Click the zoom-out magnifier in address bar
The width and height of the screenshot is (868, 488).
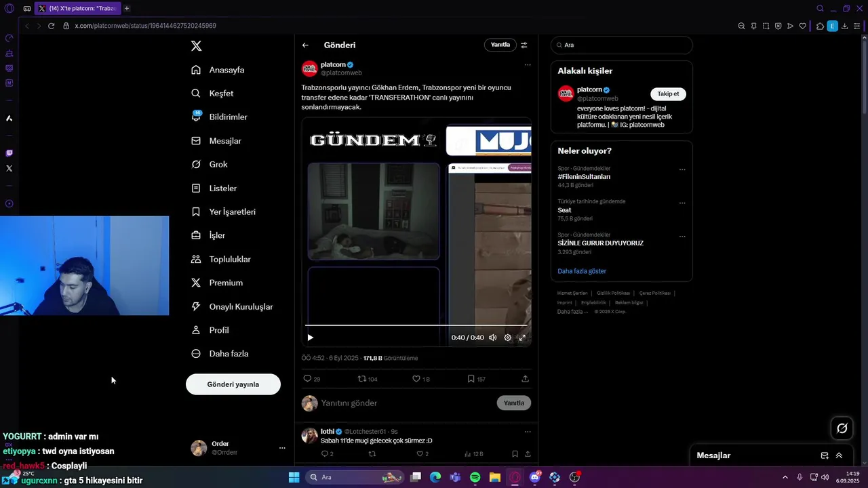click(x=741, y=26)
